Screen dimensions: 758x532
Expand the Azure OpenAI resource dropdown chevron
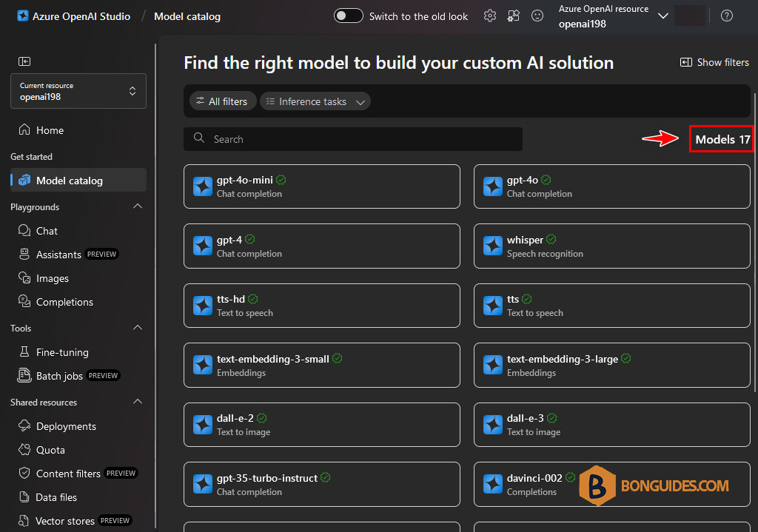(663, 16)
